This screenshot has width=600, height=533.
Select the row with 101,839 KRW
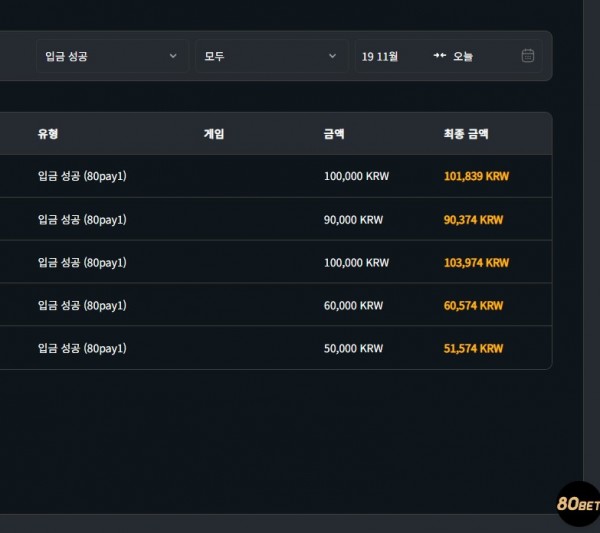(x=276, y=176)
